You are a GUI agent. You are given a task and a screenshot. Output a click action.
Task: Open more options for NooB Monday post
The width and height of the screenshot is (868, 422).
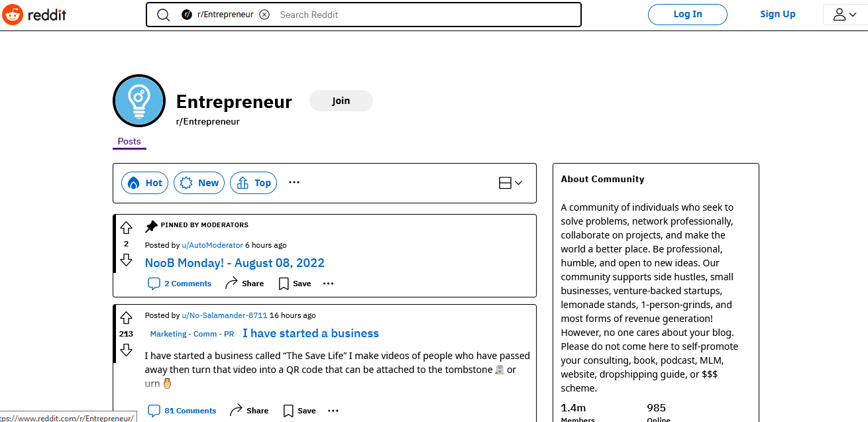[x=328, y=284]
